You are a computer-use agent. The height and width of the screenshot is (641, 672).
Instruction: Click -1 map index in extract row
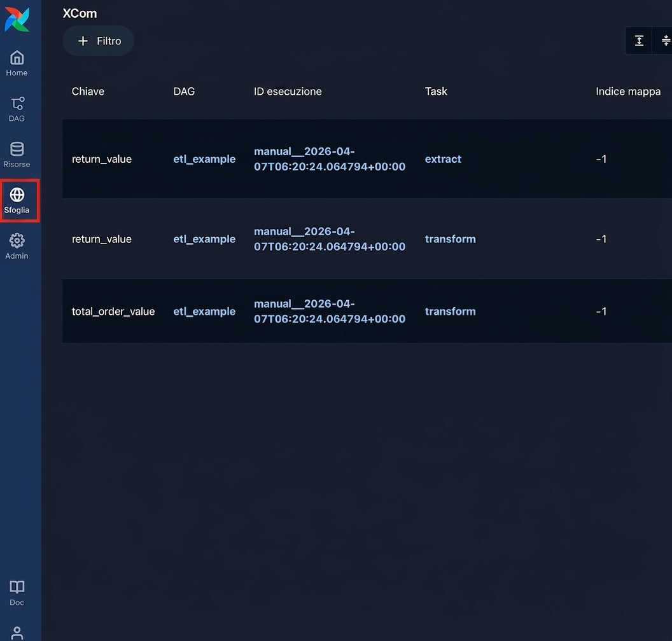click(601, 159)
